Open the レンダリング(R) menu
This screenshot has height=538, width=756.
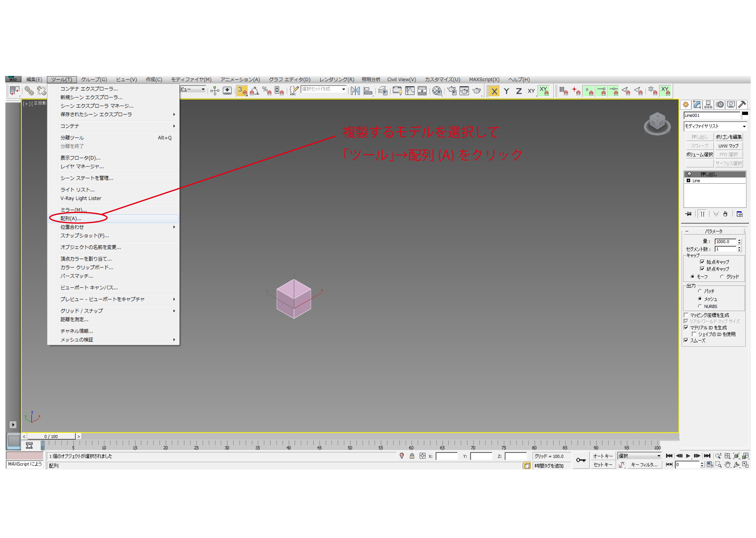[x=336, y=80]
